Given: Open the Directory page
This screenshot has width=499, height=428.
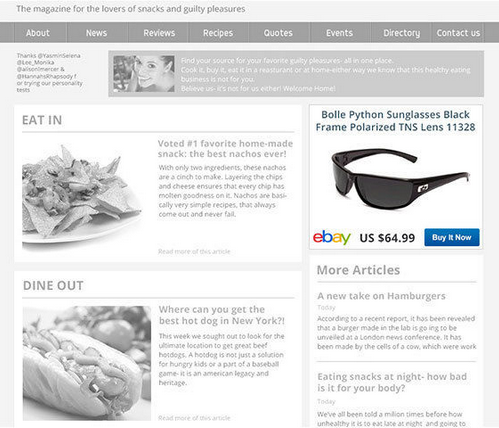Looking at the screenshot, I should 401,33.
